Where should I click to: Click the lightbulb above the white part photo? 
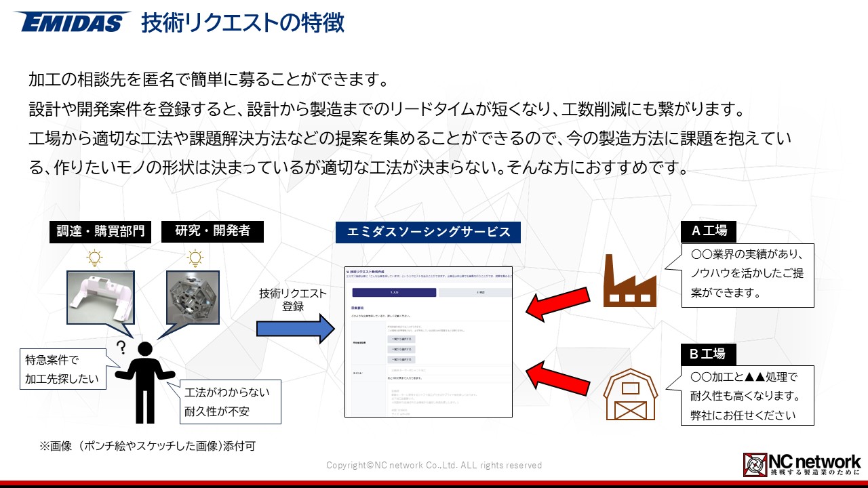[94, 258]
